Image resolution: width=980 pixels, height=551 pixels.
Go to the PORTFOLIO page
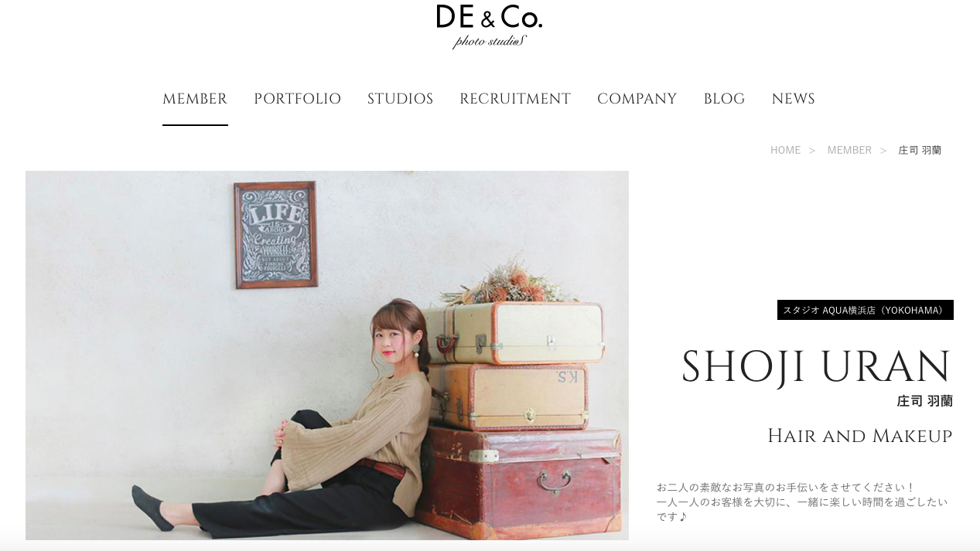[297, 99]
